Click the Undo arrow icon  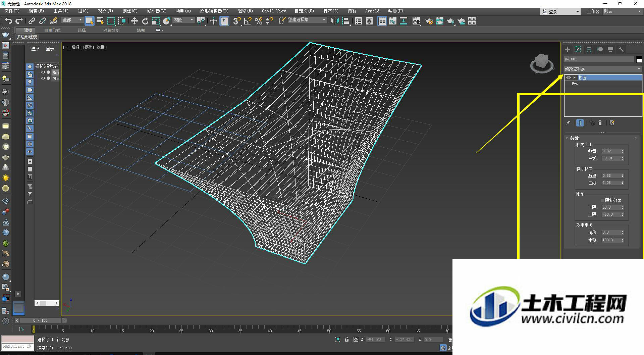click(8, 21)
